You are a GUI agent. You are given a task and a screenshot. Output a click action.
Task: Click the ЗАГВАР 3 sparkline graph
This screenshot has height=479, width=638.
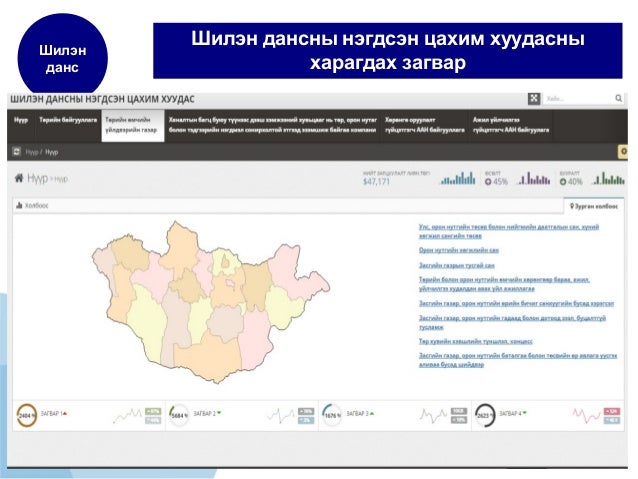coord(433,416)
